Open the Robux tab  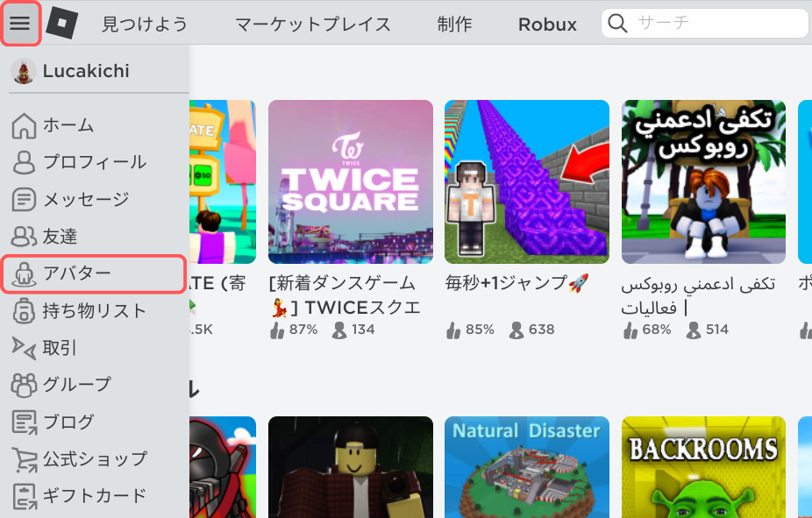click(547, 24)
